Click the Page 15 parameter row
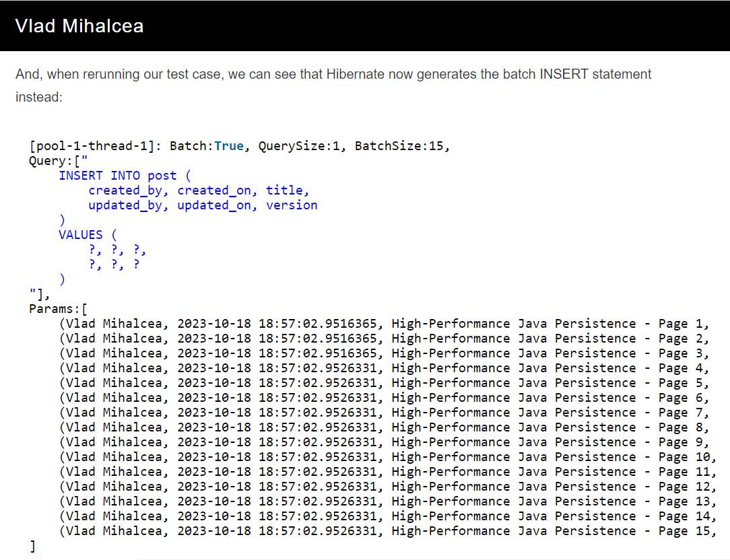This screenshot has width=730, height=560. coord(388,530)
